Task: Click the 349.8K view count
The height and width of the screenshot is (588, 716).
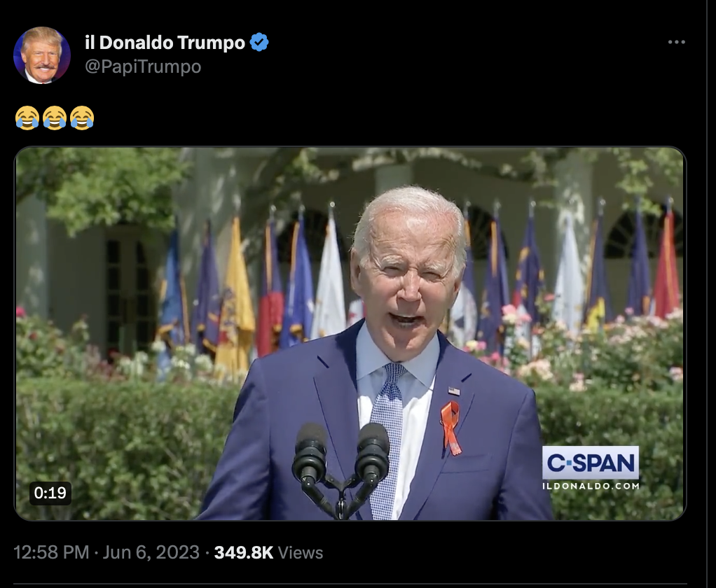Action: (244, 552)
